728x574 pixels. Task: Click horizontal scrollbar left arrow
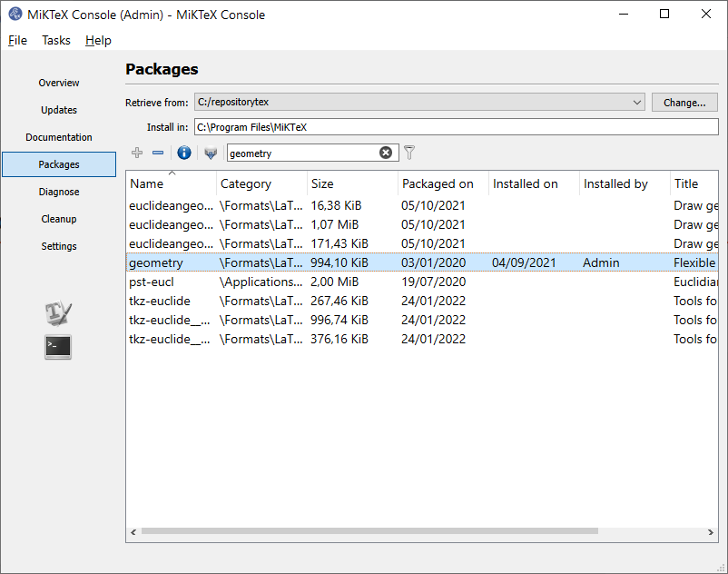[x=133, y=532]
